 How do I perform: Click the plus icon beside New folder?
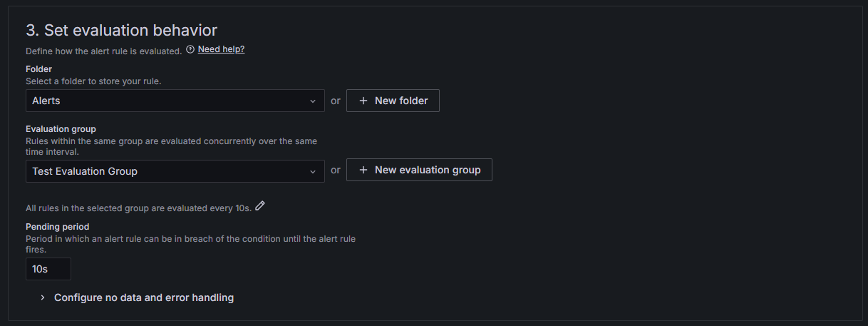(363, 101)
